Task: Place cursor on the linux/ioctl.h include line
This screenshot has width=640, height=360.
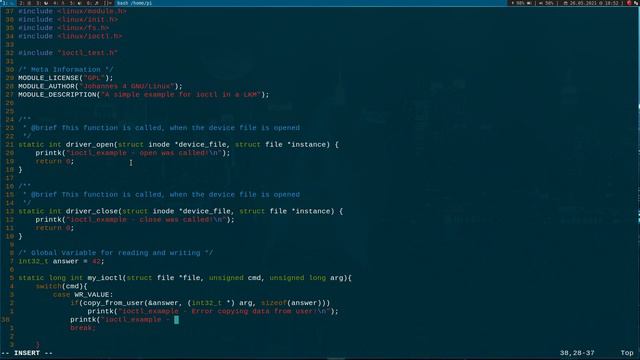Action: tap(70, 36)
